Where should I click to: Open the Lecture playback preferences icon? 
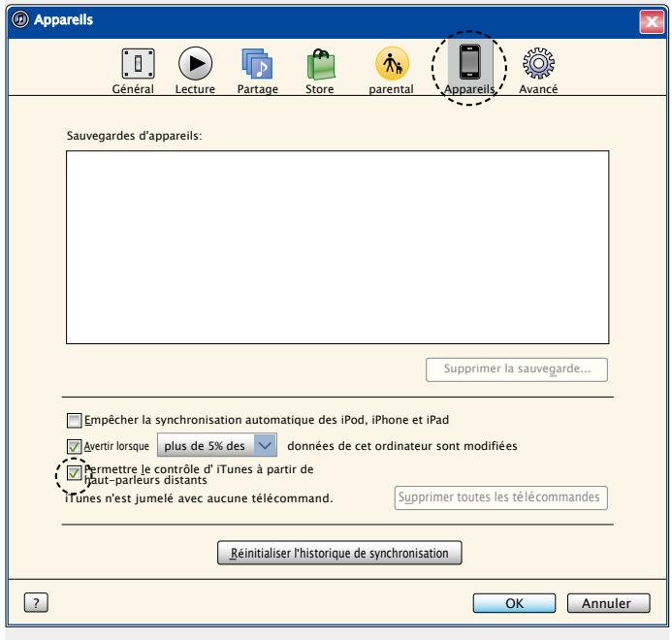coord(195,63)
